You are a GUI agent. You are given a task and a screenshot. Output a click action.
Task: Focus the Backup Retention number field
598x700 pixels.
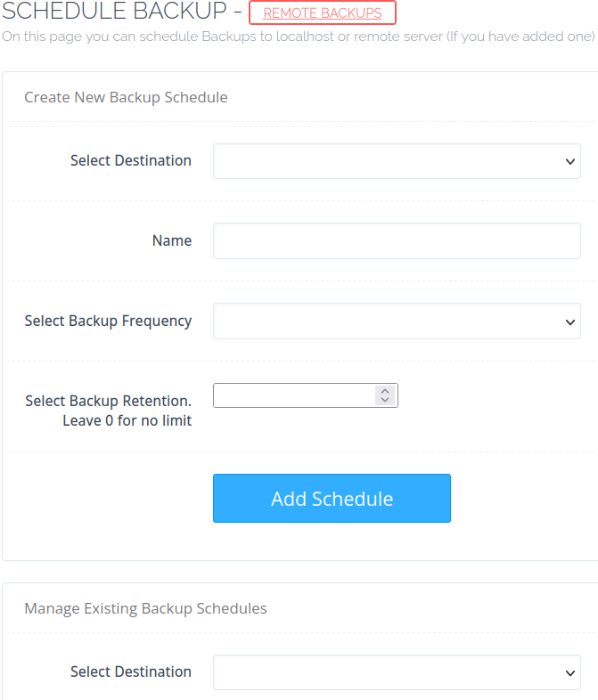coord(294,395)
